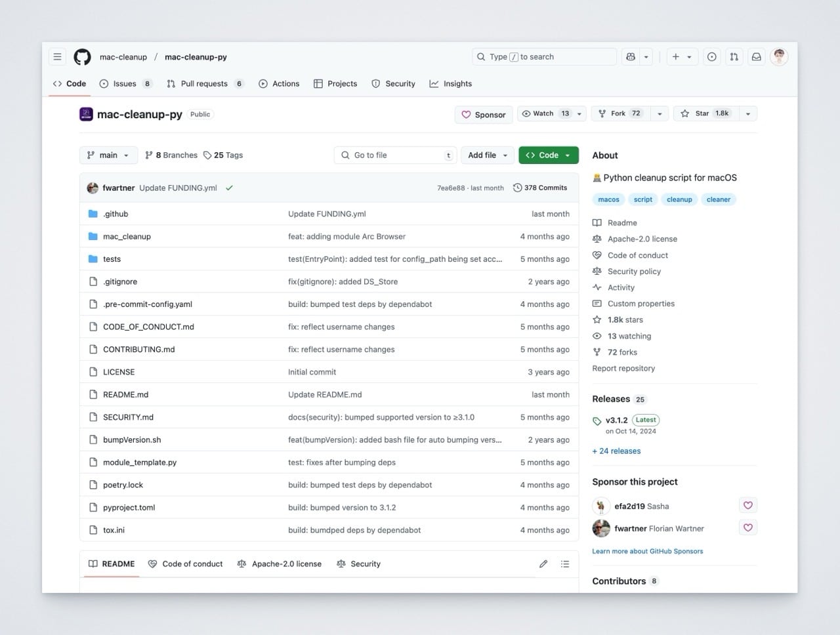Sponsor fwartner heart button
Screen dimensions: 840x635
(x=748, y=527)
